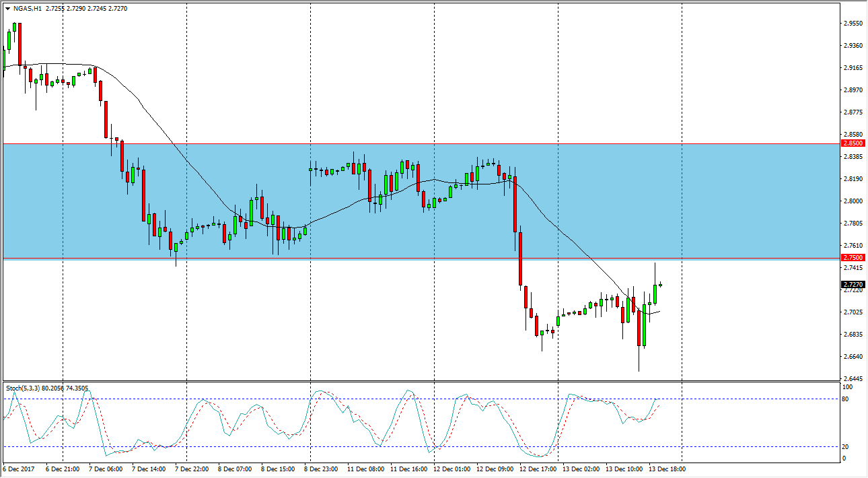Image resolution: width=868 pixels, height=478 pixels.
Task: Click the stochastic 100 level axis label
Action: [x=848, y=387]
